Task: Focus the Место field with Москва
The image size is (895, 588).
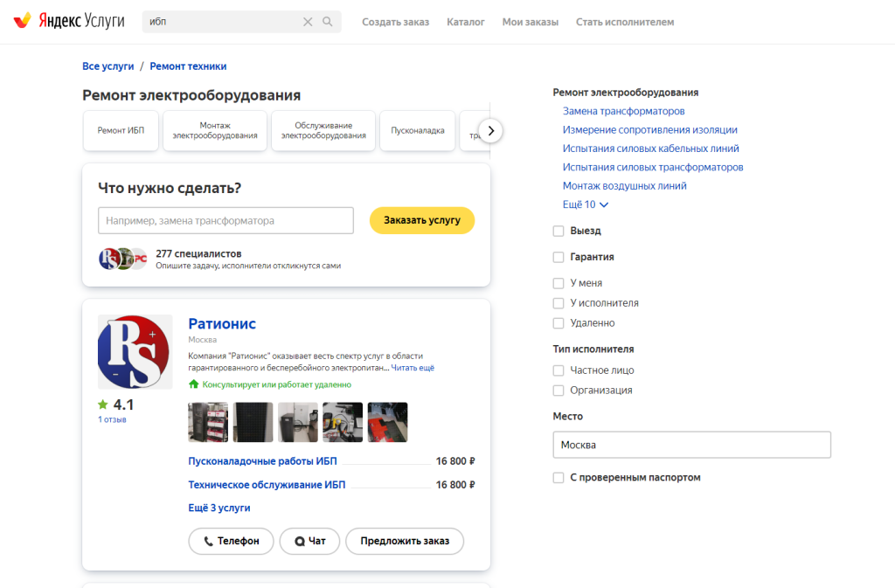Action: 692,445
